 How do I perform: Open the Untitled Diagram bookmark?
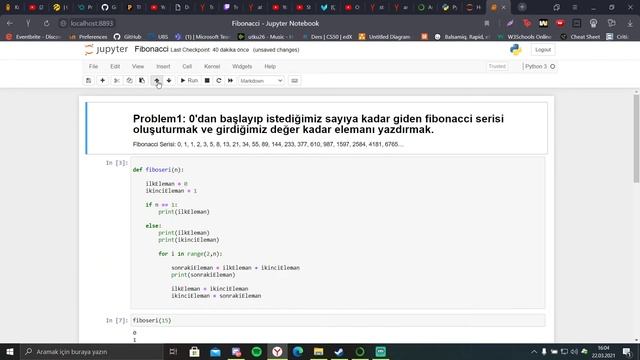pos(384,37)
